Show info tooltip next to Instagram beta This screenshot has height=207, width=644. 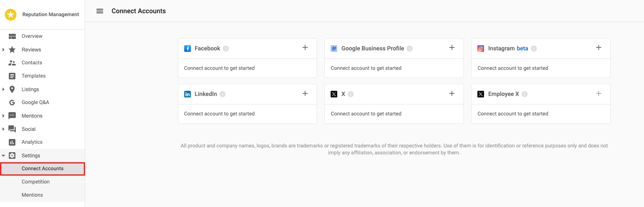click(x=534, y=49)
